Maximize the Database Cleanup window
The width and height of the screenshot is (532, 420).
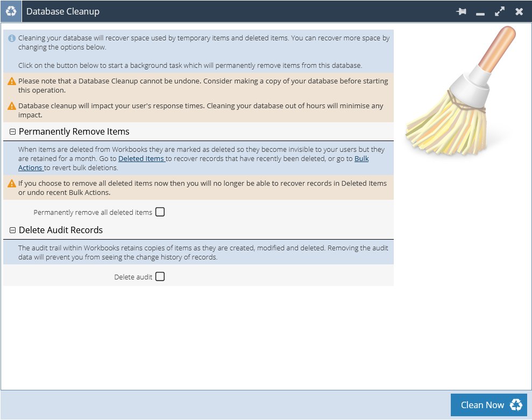coord(499,11)
